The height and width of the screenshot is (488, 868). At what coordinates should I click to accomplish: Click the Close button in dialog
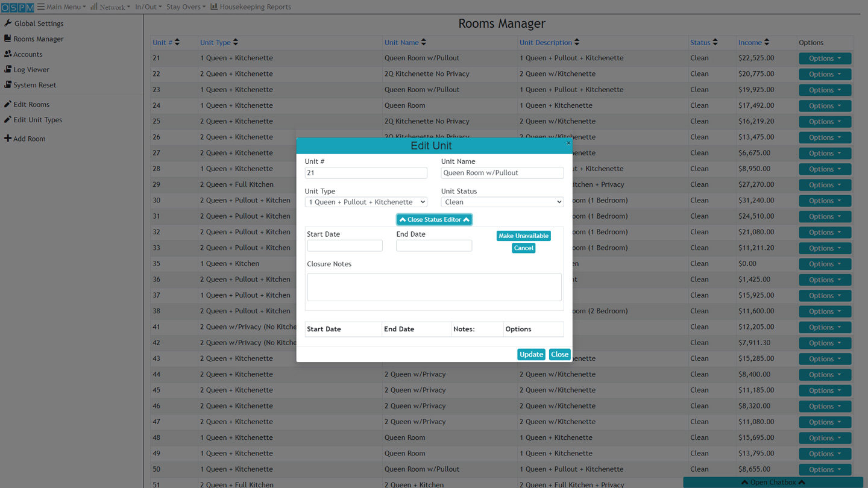point(559,354)
